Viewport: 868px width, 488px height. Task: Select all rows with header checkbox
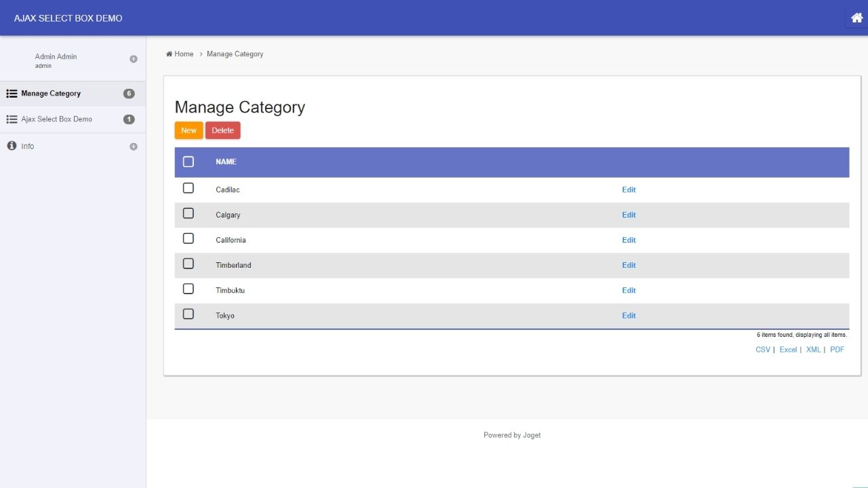[189, 161]
